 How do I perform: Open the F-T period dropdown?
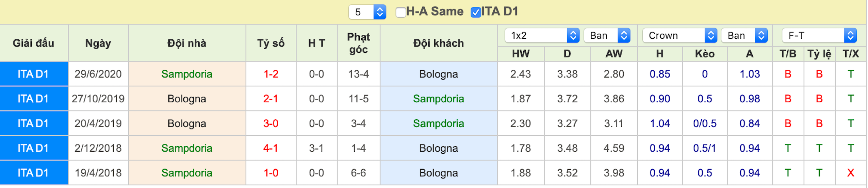click(819, 35)
